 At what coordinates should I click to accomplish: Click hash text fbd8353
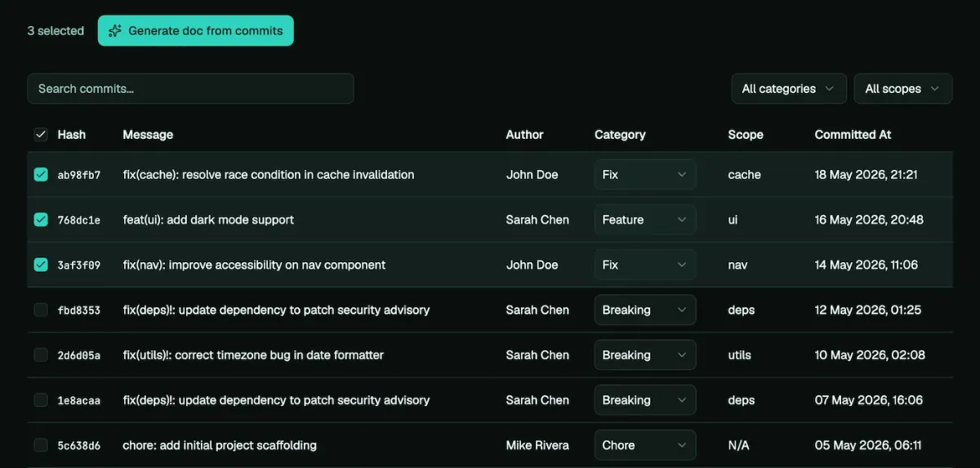point(79,310)
